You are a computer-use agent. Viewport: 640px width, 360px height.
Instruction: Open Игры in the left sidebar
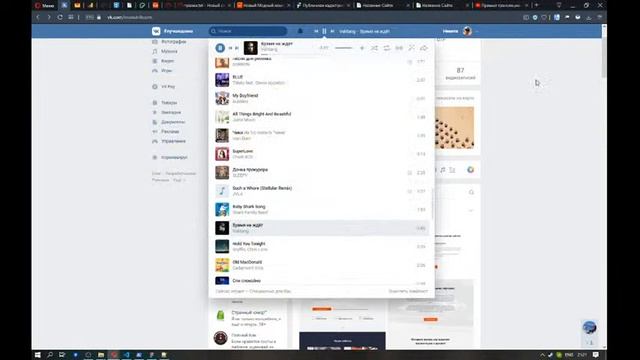(x=167, y=71)
